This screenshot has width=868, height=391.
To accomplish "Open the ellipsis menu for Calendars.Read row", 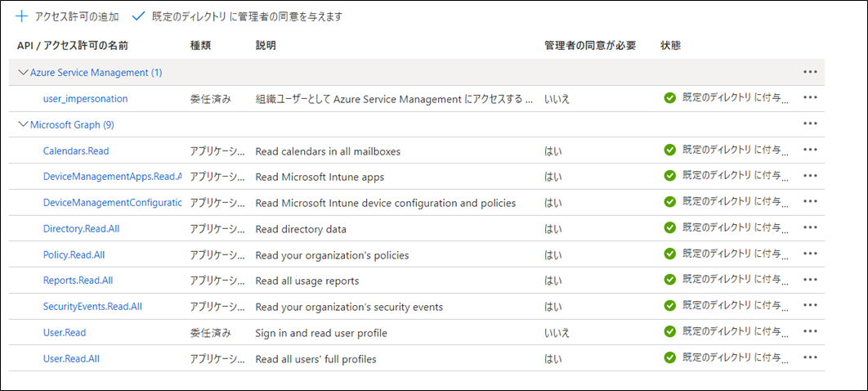I will (810, 150).
